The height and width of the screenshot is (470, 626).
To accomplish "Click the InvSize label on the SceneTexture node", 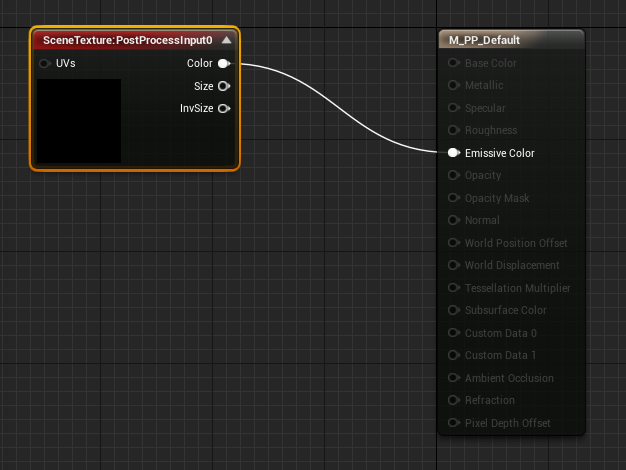I will 196,109.
